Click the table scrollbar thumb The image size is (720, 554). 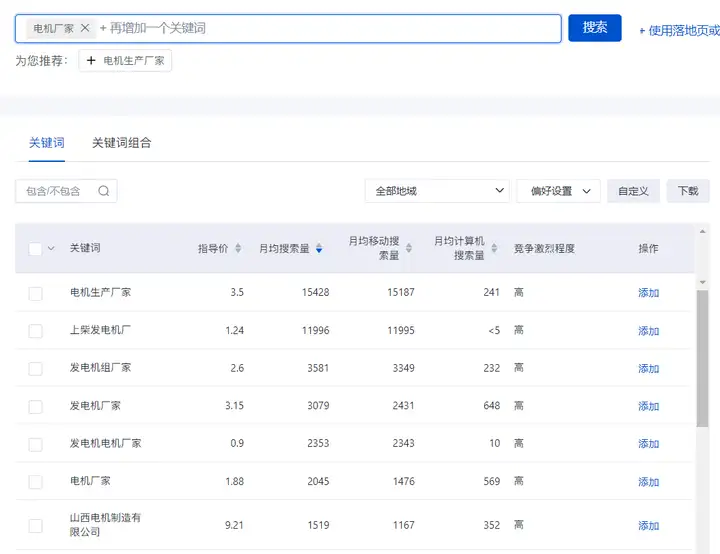(702, 358)
